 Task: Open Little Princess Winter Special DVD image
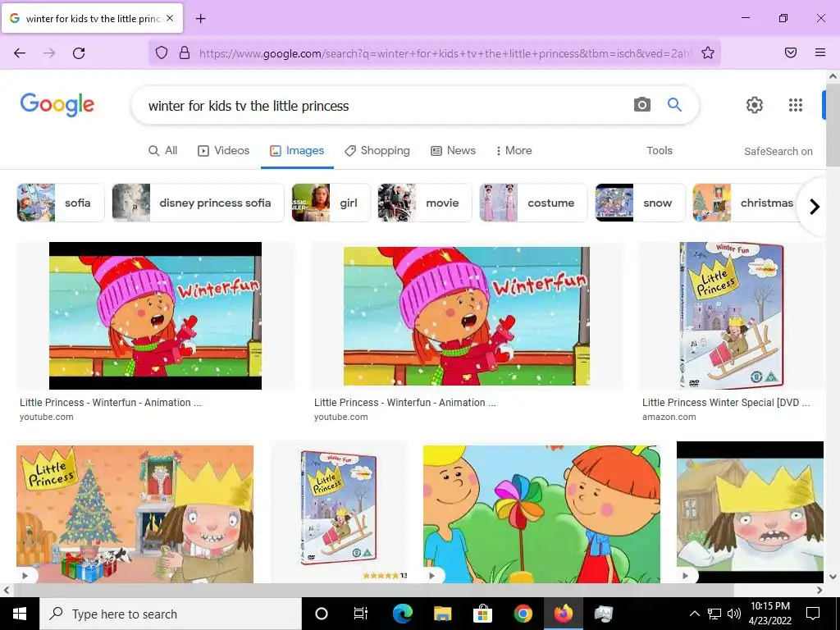(732, 316)
